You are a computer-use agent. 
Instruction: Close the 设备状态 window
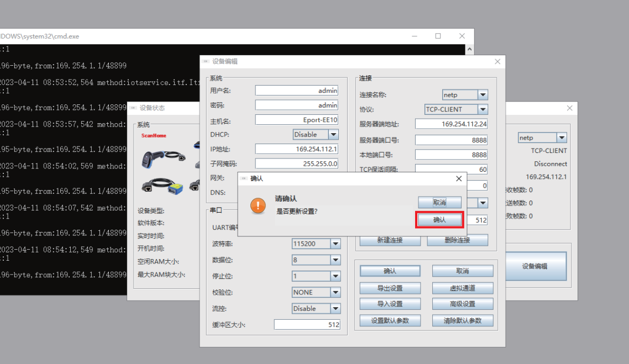click(x=570, y=108)
